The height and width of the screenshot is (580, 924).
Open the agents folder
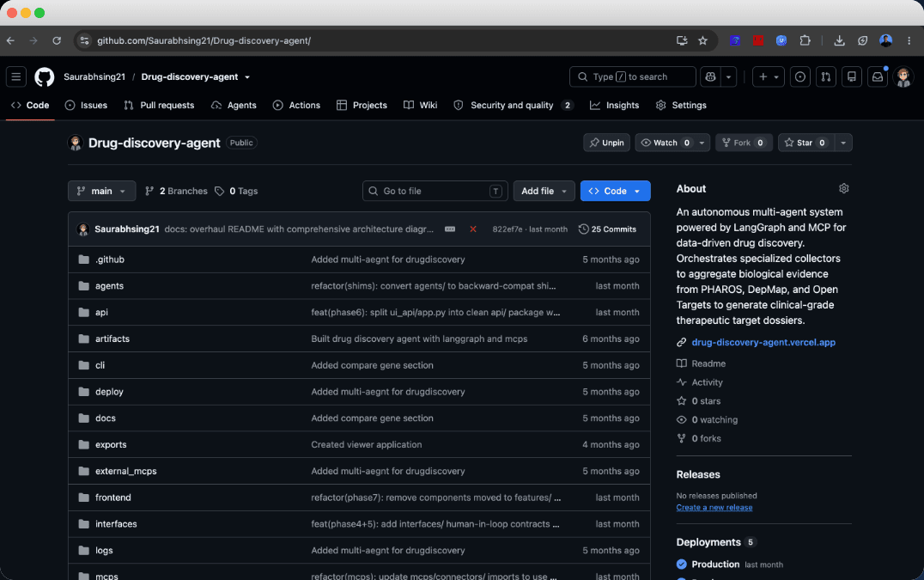coord(110,286)
